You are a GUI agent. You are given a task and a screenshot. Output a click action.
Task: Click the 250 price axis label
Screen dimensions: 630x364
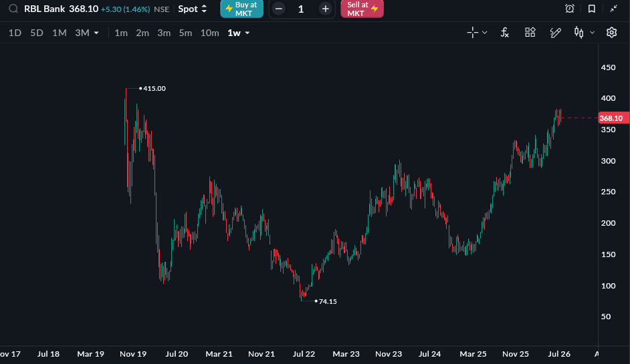609,192
